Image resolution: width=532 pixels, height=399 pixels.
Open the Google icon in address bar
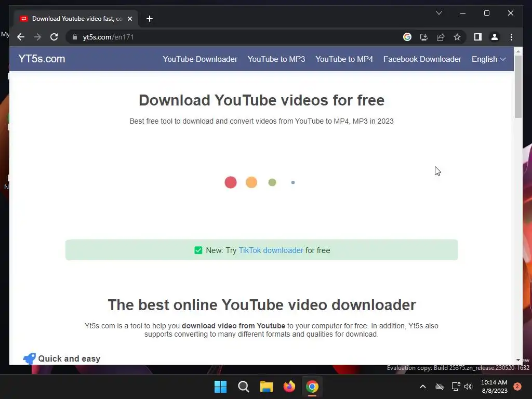[407, 37]
